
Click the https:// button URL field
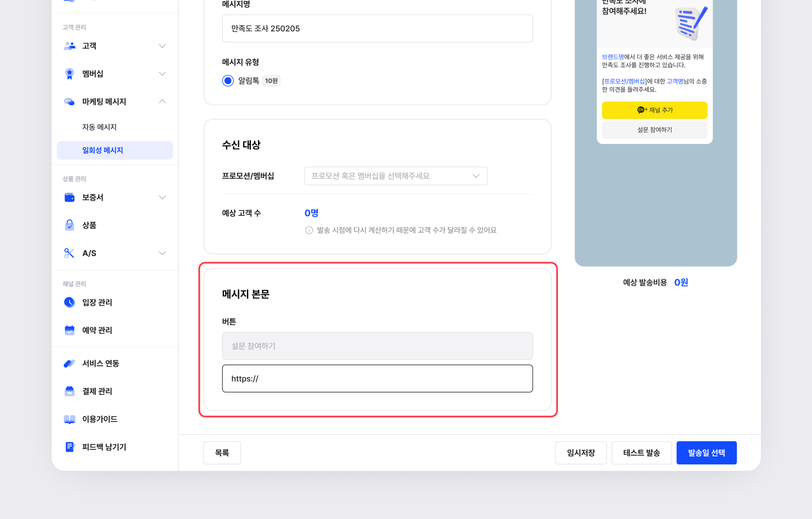pos(377,379)
